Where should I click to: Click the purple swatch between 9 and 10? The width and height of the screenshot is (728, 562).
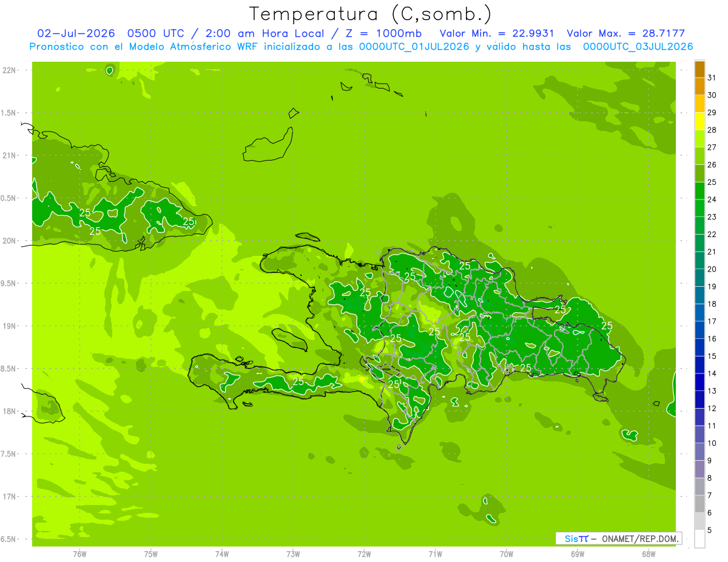(699, 452)
